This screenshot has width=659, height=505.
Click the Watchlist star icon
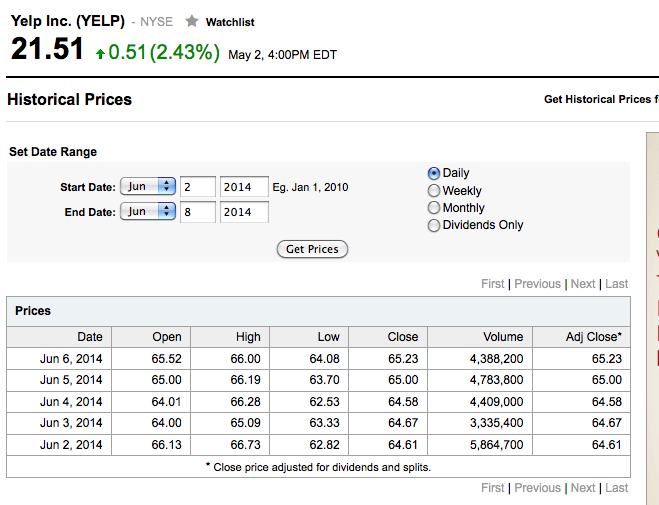[192, 21]
